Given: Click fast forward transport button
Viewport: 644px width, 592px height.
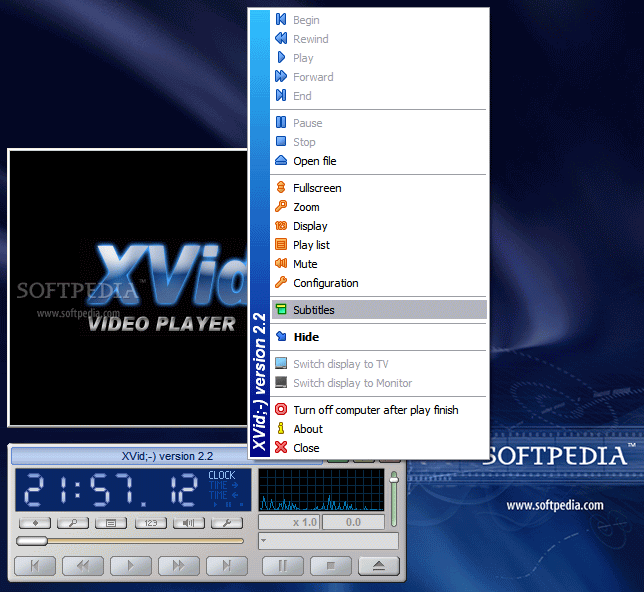Looking at the screenshot, I should point(179,566).
